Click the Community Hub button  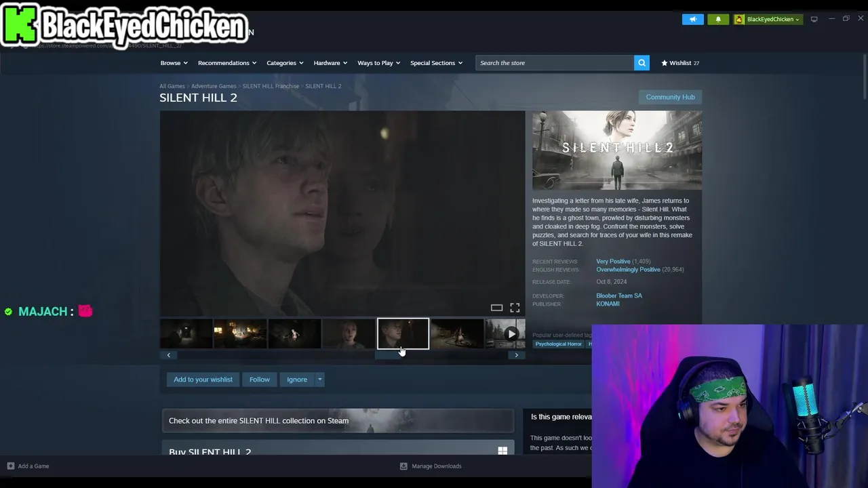tap(670, 97)
